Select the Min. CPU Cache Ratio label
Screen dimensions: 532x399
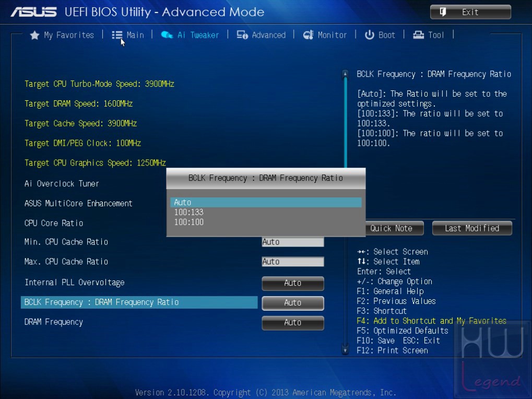(66, 242)
